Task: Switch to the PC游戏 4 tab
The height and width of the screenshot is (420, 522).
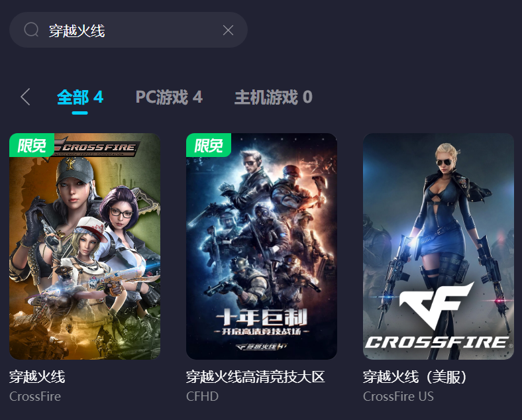Action: 169,97
